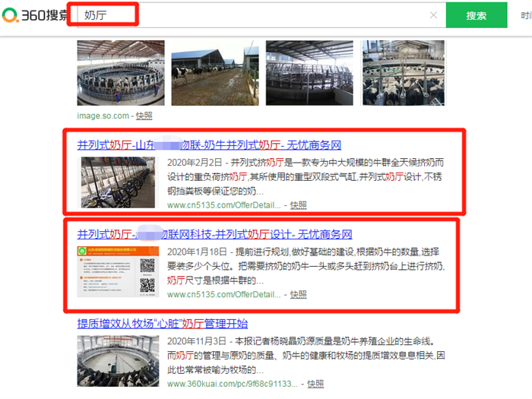Screen dimensions: 532x399
Task: Open 快照 for the first cn5135.com result
Action: click(298, 205)
